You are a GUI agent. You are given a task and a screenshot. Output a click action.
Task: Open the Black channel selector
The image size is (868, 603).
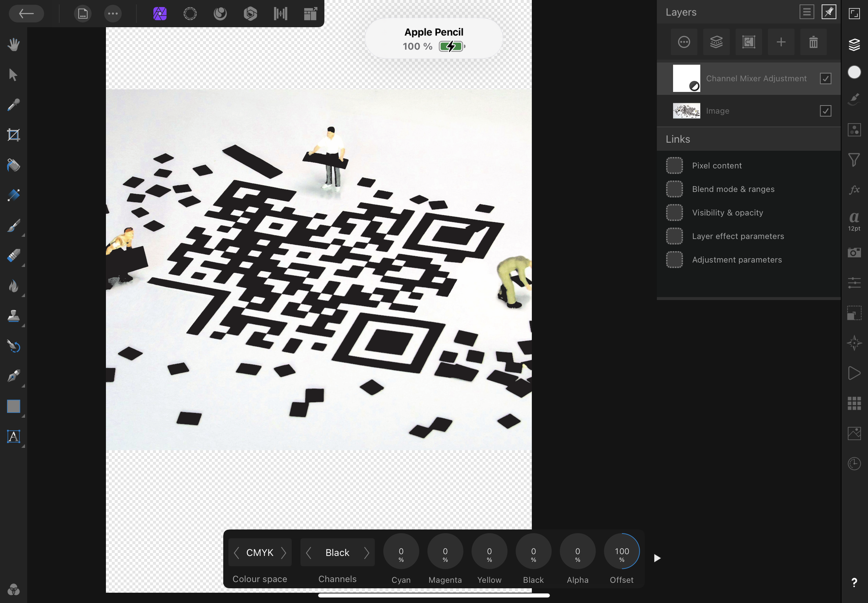337,553
